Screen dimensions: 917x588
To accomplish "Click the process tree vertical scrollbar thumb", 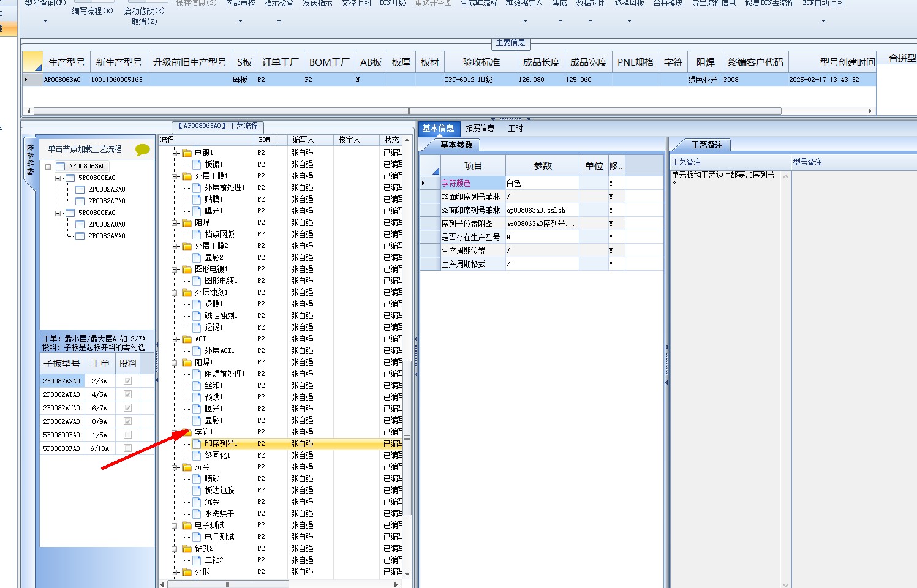I will tap(407, 437).
